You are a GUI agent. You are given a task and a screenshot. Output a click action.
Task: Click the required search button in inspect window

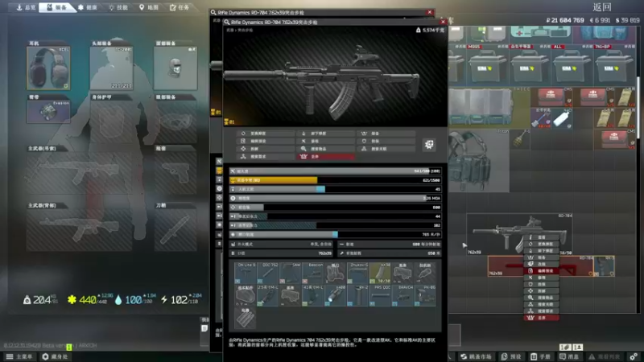266,157
